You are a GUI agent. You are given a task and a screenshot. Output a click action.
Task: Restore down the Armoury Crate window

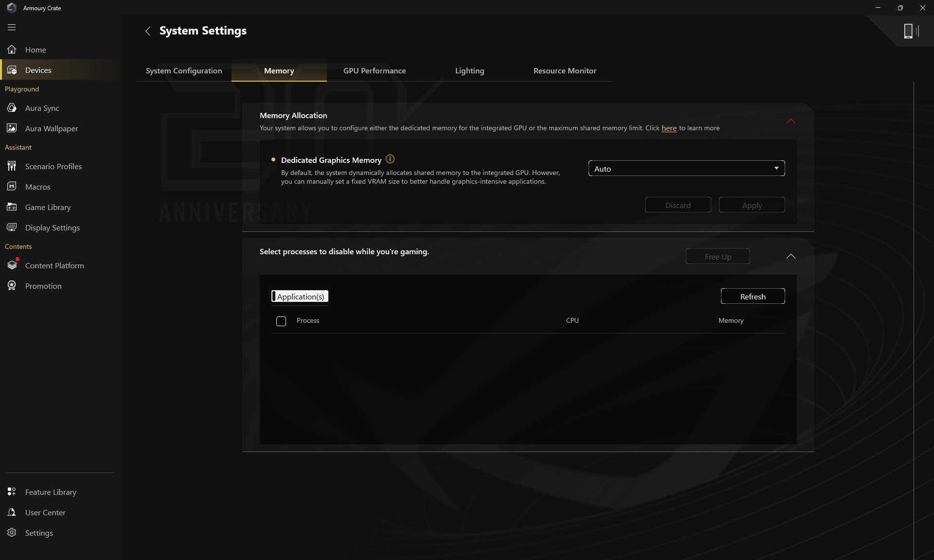[x=900, y=8]
